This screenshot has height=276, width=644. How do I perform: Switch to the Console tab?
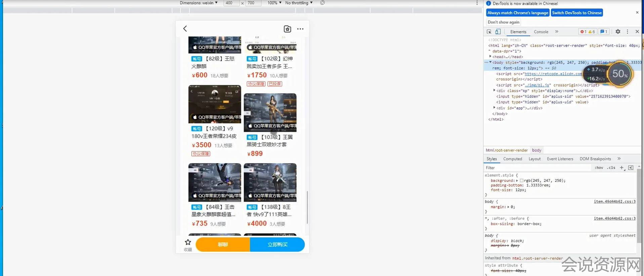(541, 32)
